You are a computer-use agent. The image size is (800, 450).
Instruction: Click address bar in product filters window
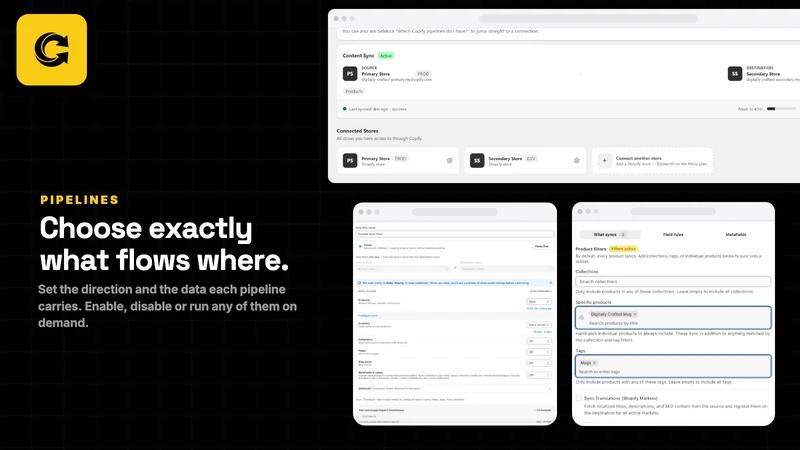tap(673, 211)
